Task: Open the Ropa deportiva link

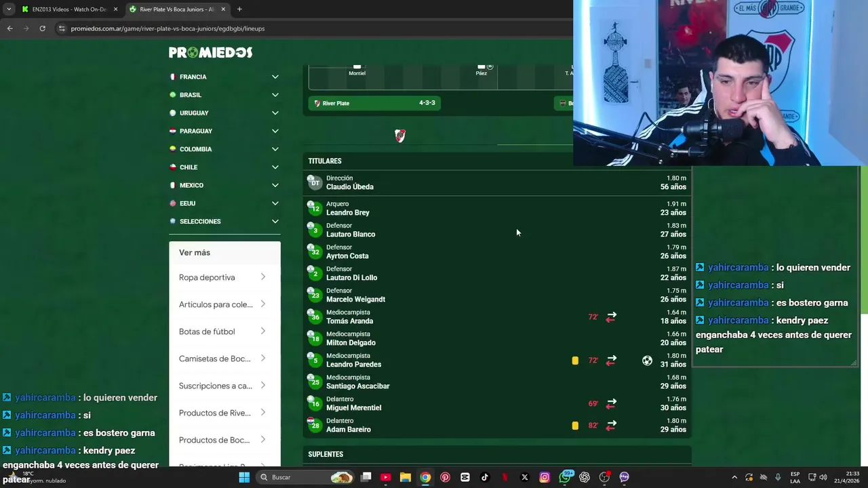Action: (224, 277)
